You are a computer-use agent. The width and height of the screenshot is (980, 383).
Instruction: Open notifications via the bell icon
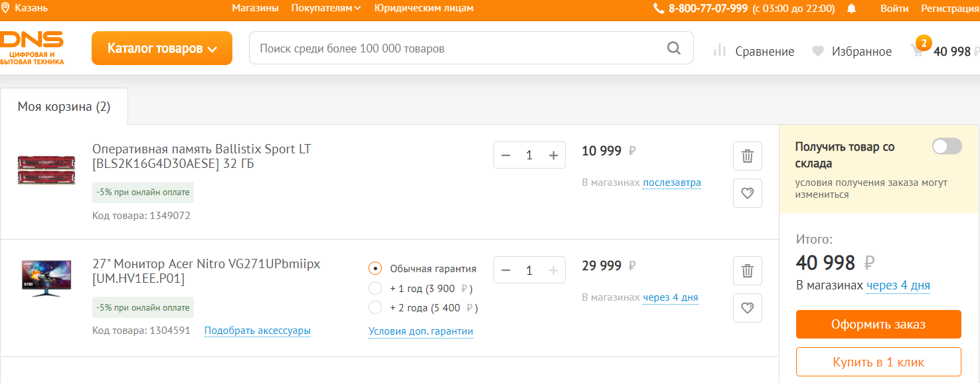852,9
